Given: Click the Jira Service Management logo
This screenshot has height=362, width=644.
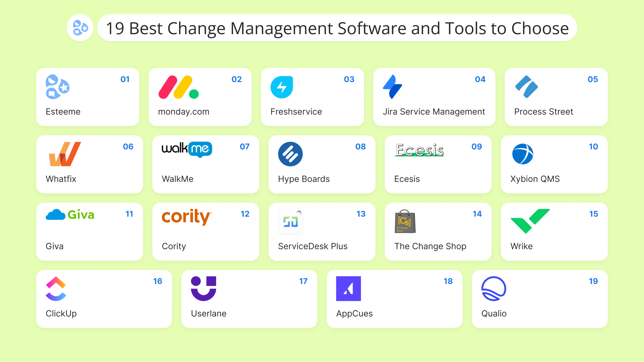Looking at the screenshot, I should click(x=392, y=87).
